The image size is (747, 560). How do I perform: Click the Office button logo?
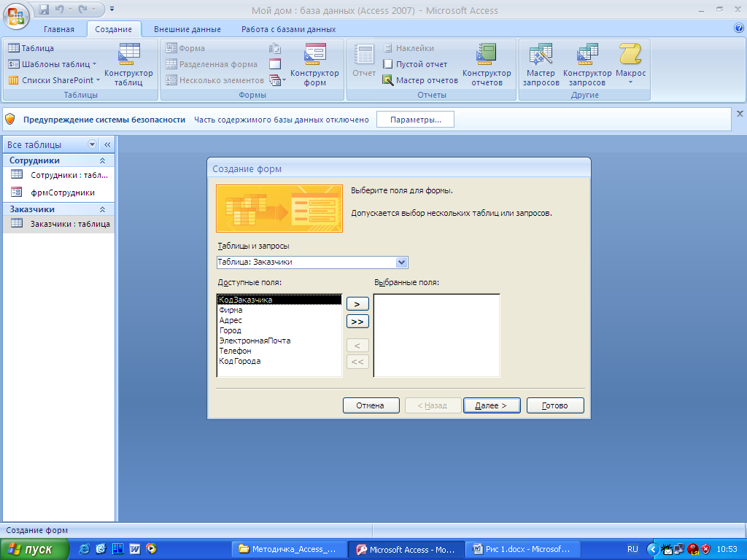(16, 16)
